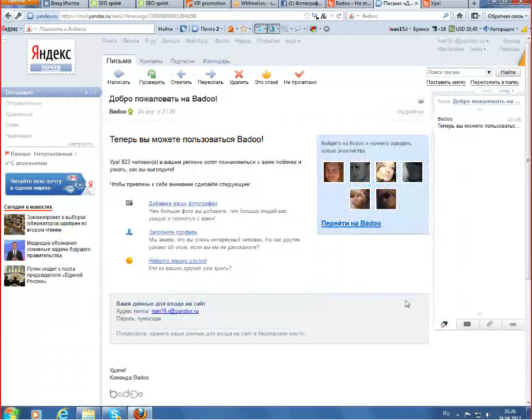Viewport: 532px width, 420px height.
Task: Click the envelope icon below thread panel
Action: [x=467, y=324]
